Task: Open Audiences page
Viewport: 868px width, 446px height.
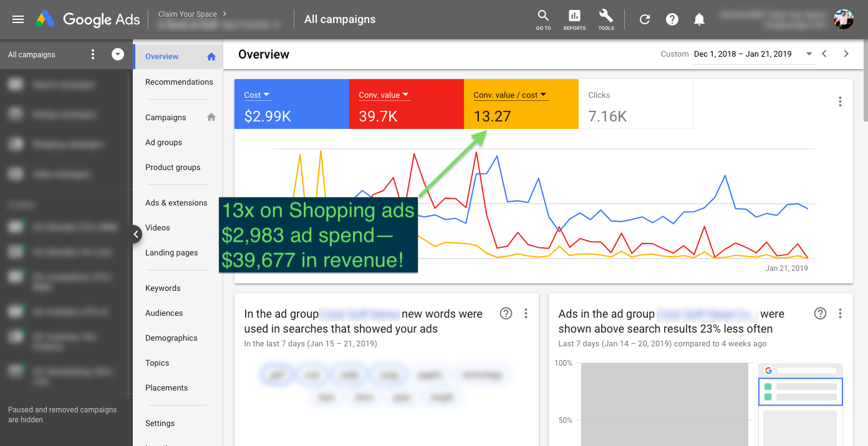Action: point(164,313)
